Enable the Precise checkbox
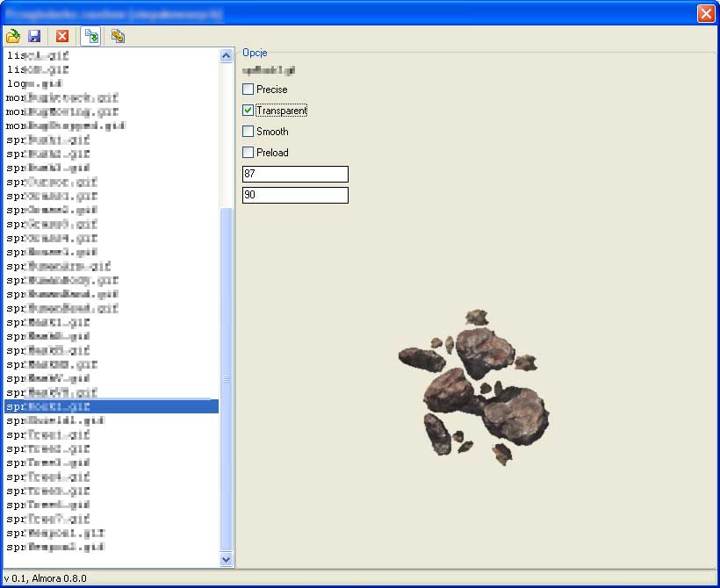The width and height of the screenshot is (720, 588). [x=248, y=90]
